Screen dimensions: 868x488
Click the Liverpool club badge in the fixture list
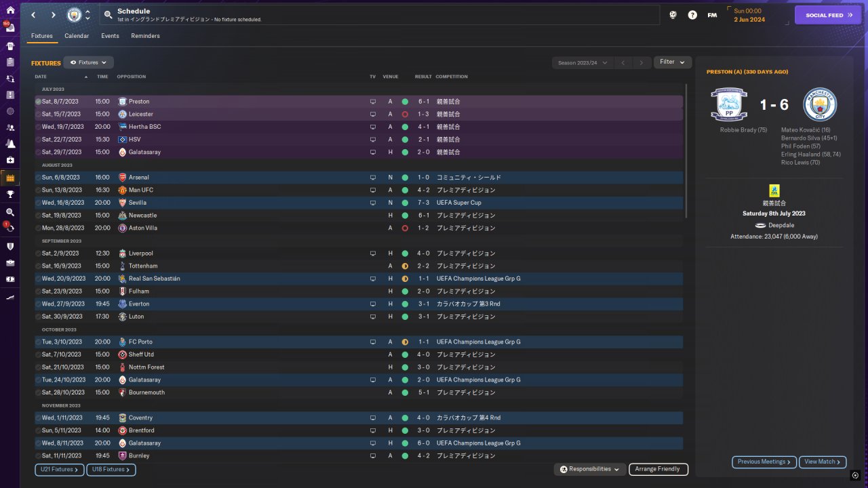[x=122, y=253]
